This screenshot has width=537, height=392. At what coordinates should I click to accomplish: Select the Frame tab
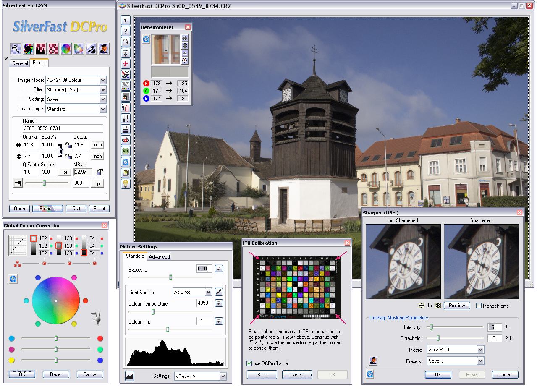coord(39,63)
